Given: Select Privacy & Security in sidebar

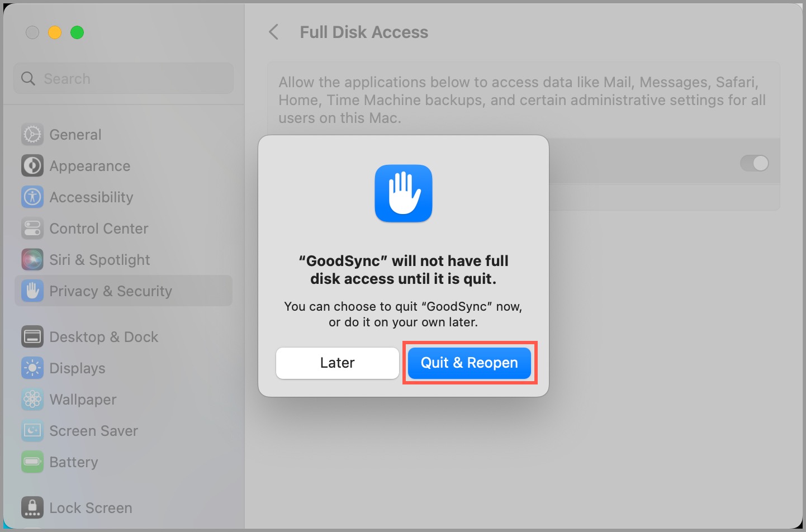Looking at the screenshot, I should pyautogui.click(x=124, y=291).
